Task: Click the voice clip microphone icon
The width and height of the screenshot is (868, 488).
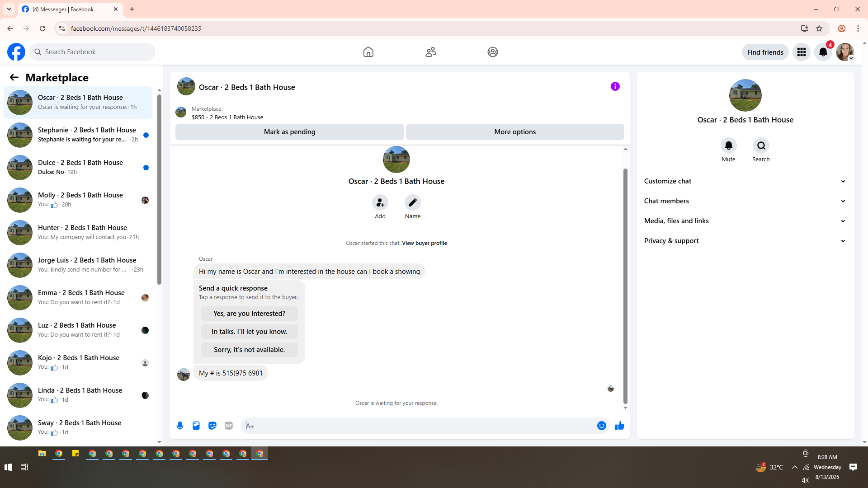Action: pos(180,426)
